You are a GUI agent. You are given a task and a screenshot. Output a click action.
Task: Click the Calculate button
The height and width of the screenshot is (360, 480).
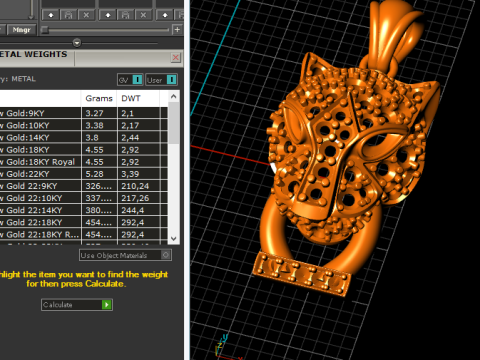pyautogui.click(x=77, y=305)
